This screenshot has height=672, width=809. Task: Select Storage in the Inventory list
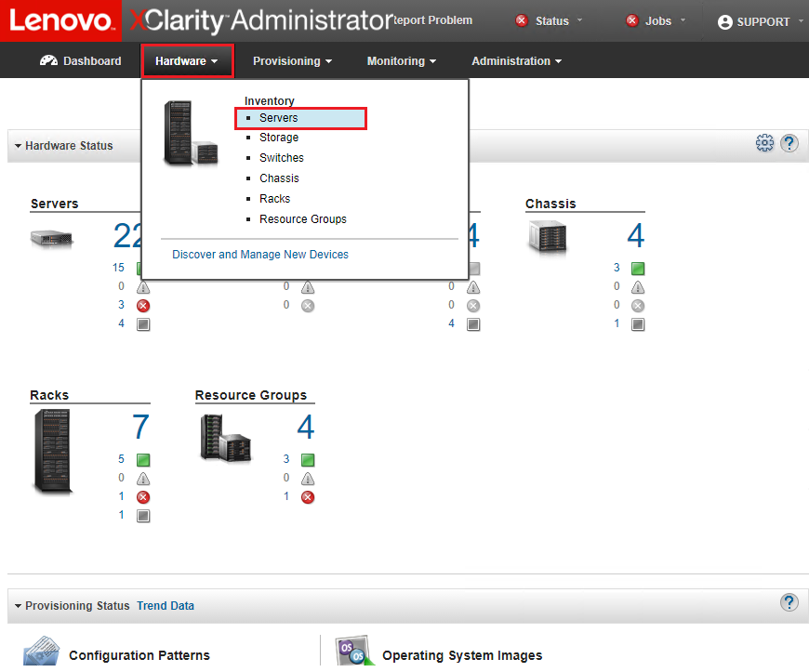[279, 138]
